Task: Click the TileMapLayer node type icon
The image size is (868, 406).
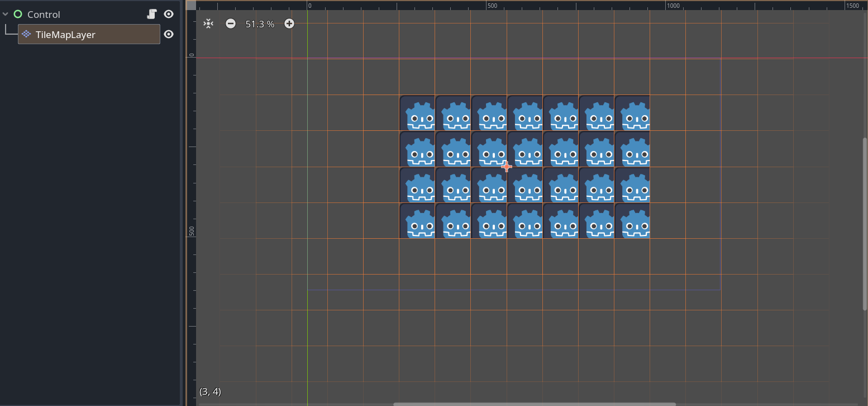Action: (26, 35)
